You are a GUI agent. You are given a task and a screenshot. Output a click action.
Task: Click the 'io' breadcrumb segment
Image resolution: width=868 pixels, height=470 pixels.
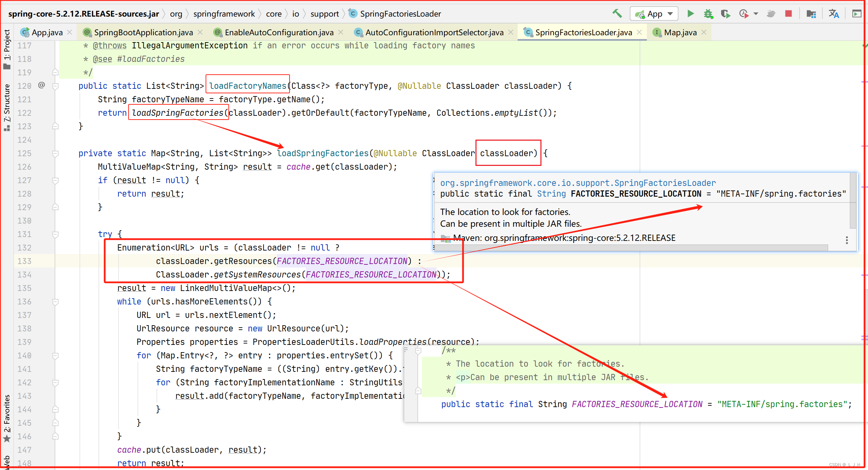295,14
